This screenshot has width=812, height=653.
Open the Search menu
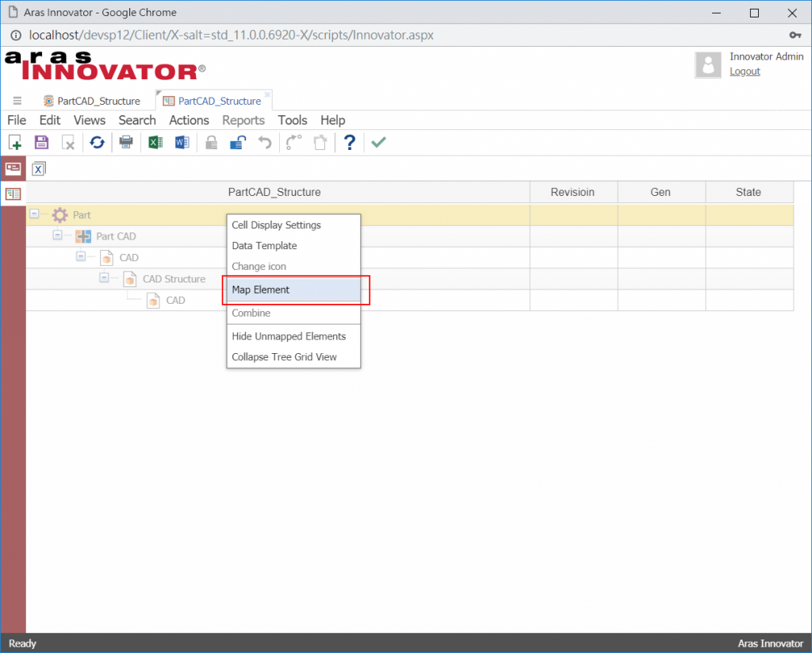(137, 121)
